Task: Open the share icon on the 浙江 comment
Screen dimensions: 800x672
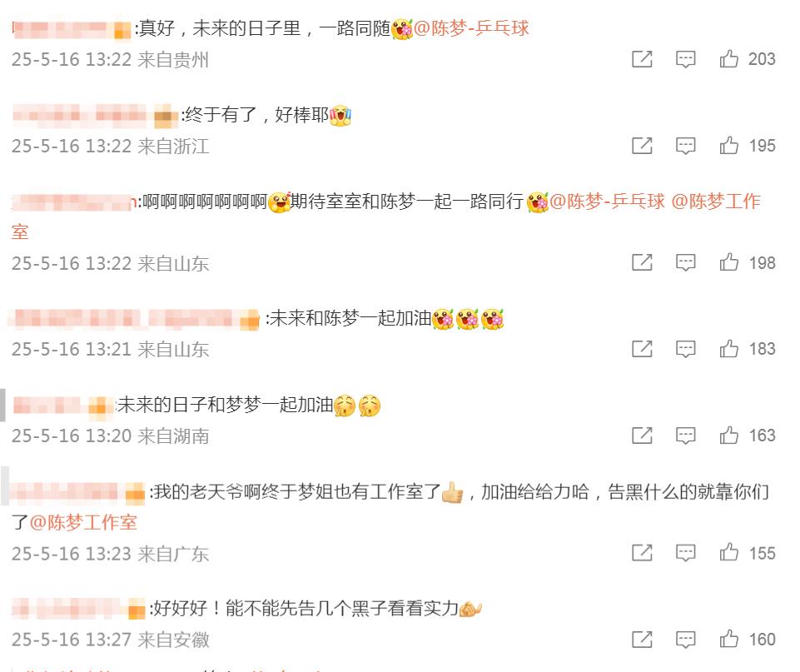Action: click(x=642, y=146)
